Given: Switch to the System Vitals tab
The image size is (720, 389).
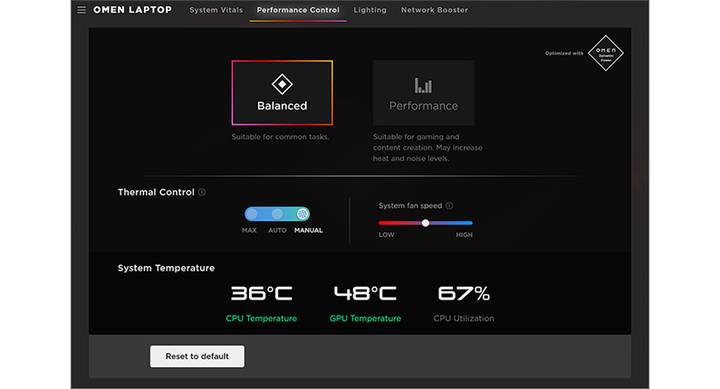Looking at the screenshot, I should coord(216,10).
